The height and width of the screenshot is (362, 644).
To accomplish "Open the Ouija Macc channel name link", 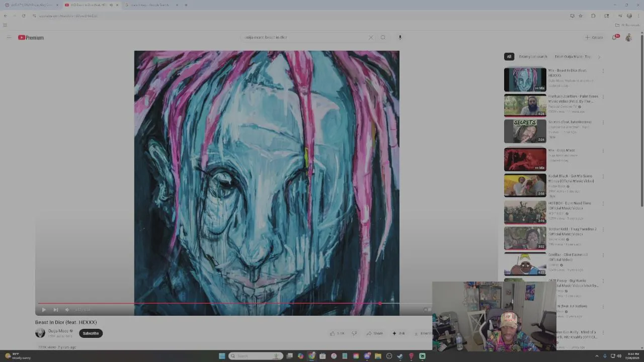I will [x=58, y=331].
